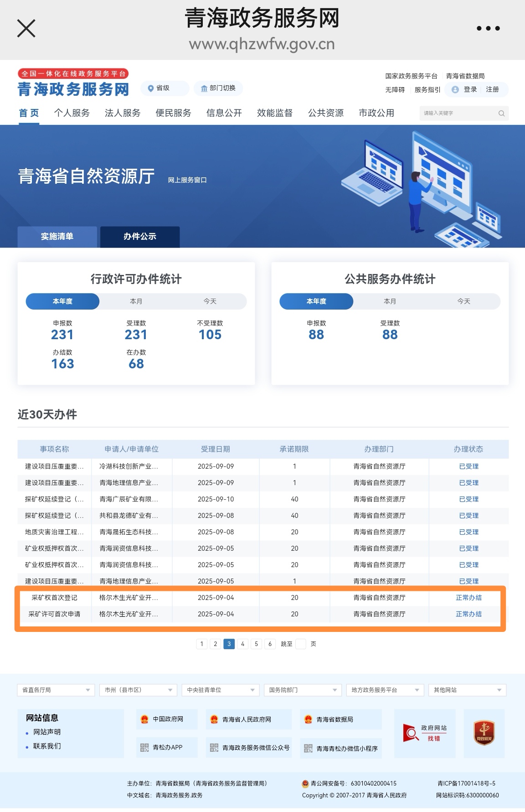Switch 公共服务办件统计 to 本月
Screen dimensions: 525x812
point(390,301)
